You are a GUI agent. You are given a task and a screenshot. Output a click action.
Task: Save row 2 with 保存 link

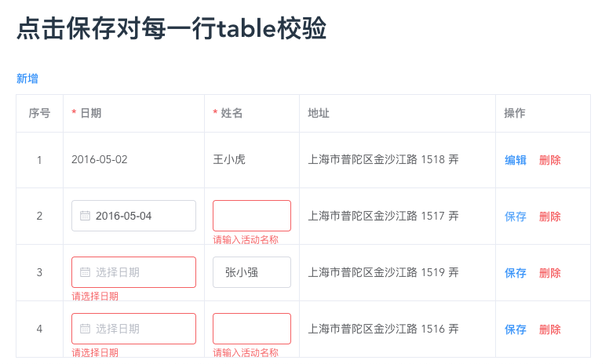pos(516,217)
